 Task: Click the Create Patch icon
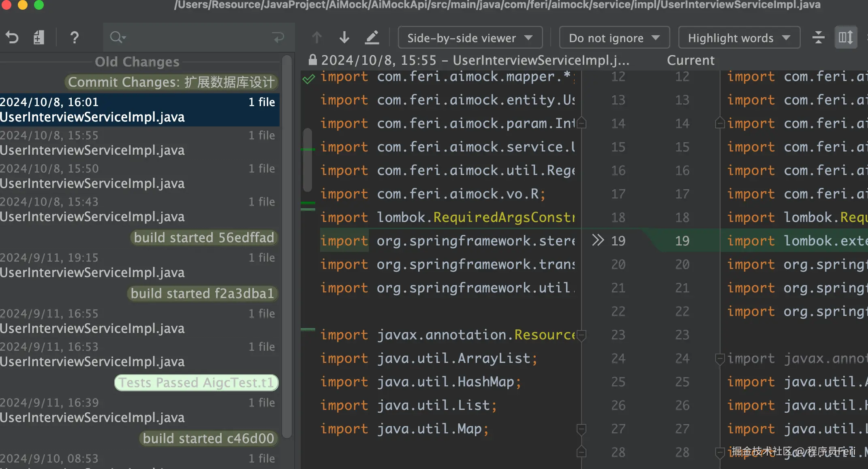39,38
